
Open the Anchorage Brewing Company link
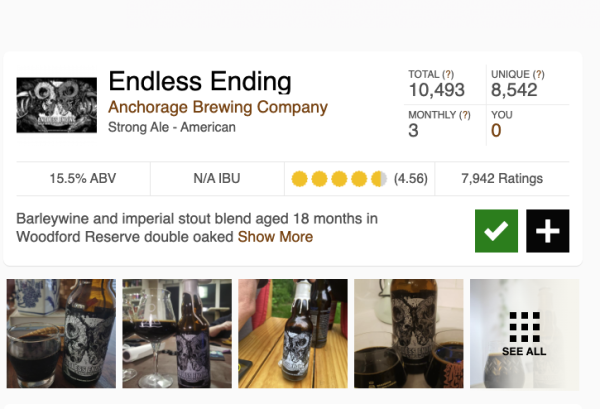pyautogui.click(x=218, y=107)
